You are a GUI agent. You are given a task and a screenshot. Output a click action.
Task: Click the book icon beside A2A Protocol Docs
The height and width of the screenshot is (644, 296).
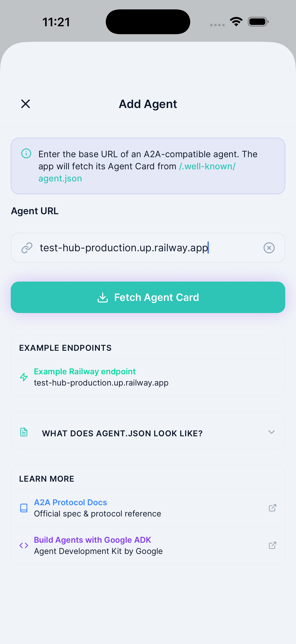pos(24,508)
